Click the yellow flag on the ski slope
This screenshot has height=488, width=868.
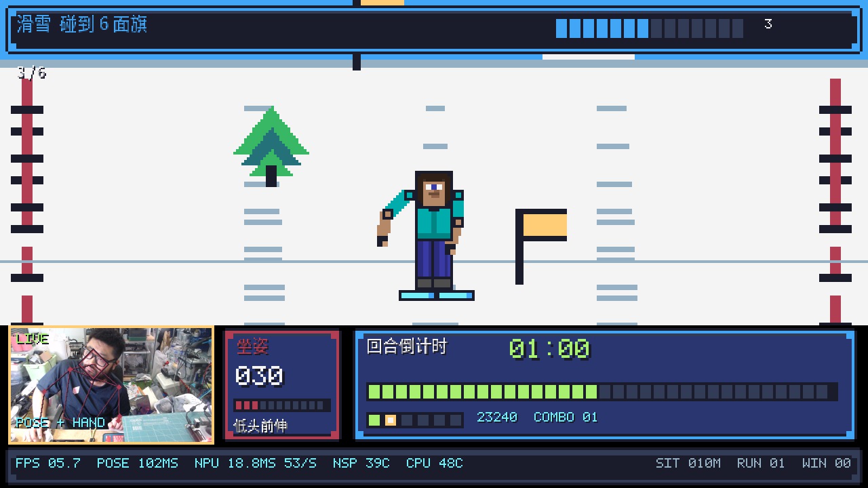click(541, 247)
